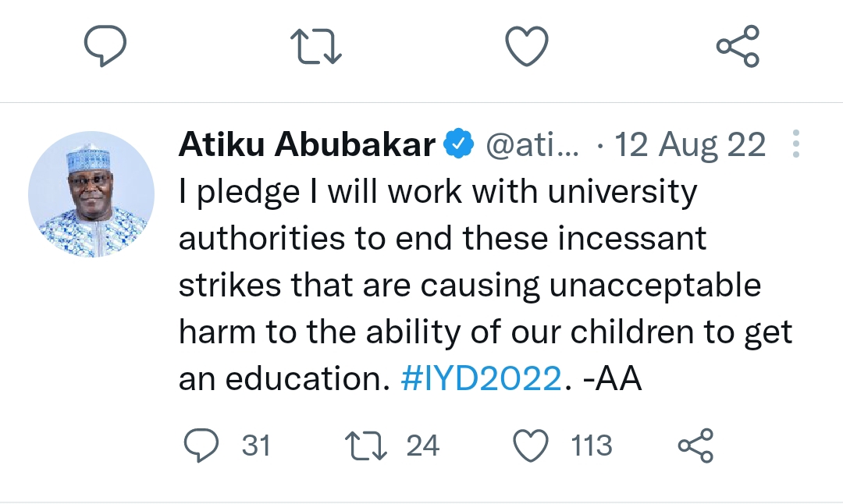Click the 113 likes count
The width and height of the screenshot is (843, 504).
(x=591, y=445)
